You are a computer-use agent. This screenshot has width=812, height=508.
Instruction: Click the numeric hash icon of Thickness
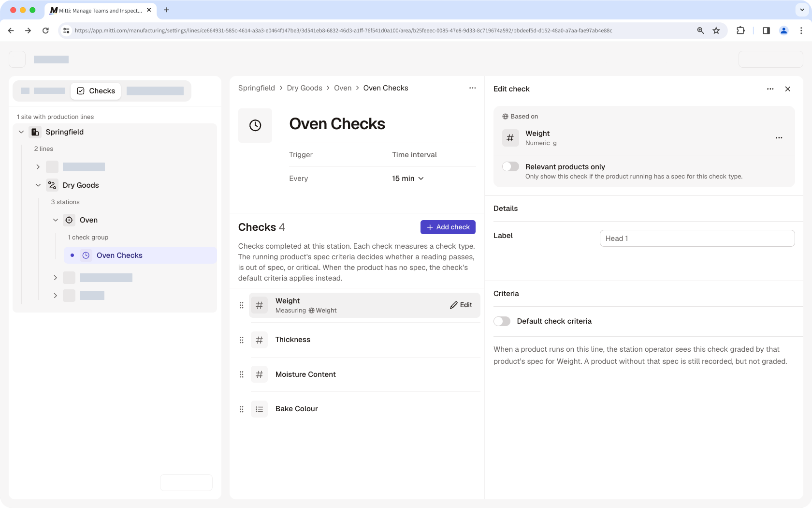[259, 340]
